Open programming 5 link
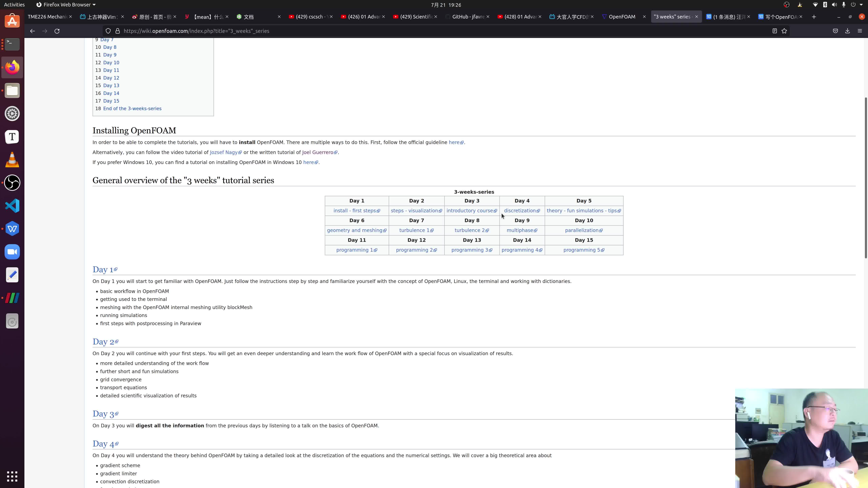This screenshot has width=868, height=488. coord(584,250)
